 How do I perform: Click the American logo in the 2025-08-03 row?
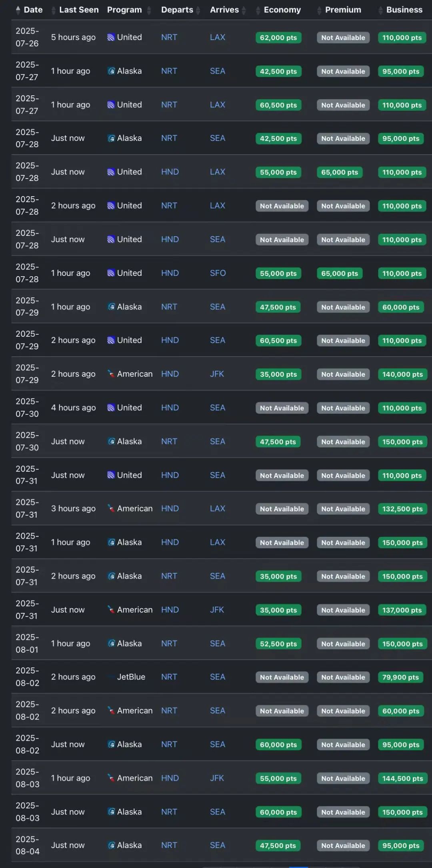point(111,778)
